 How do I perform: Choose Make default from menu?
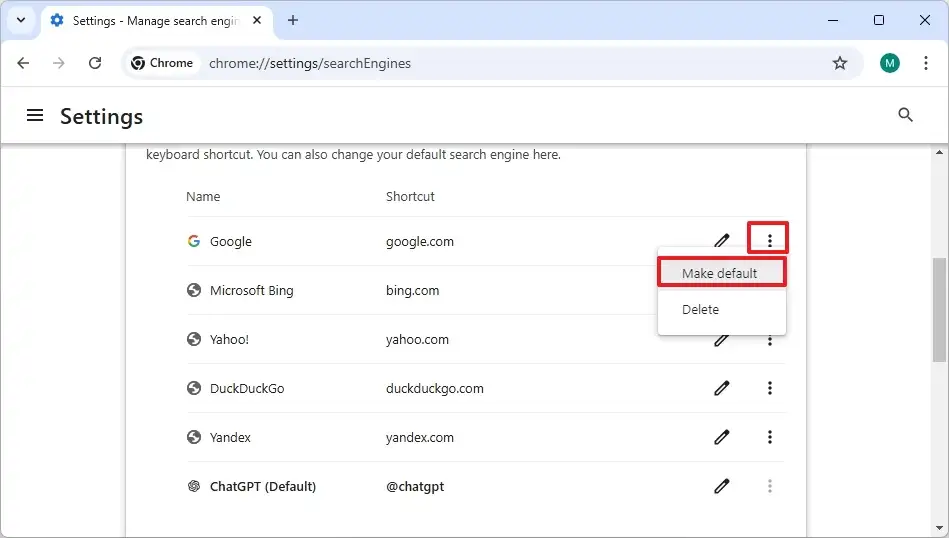[x=721, y=273]
